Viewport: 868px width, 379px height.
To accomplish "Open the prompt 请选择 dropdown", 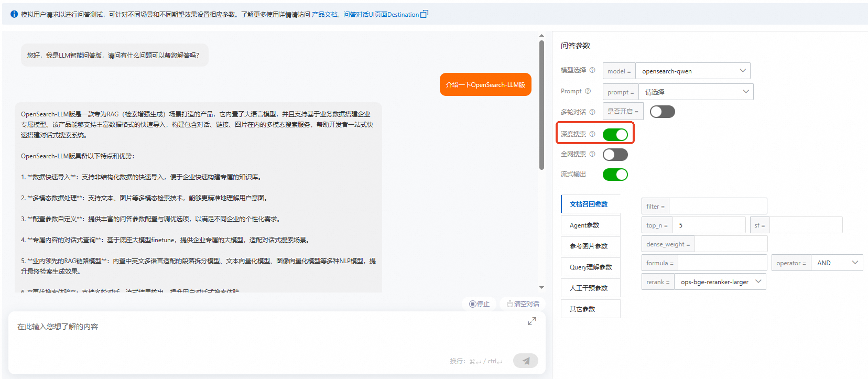I will [x=696, y=92].
